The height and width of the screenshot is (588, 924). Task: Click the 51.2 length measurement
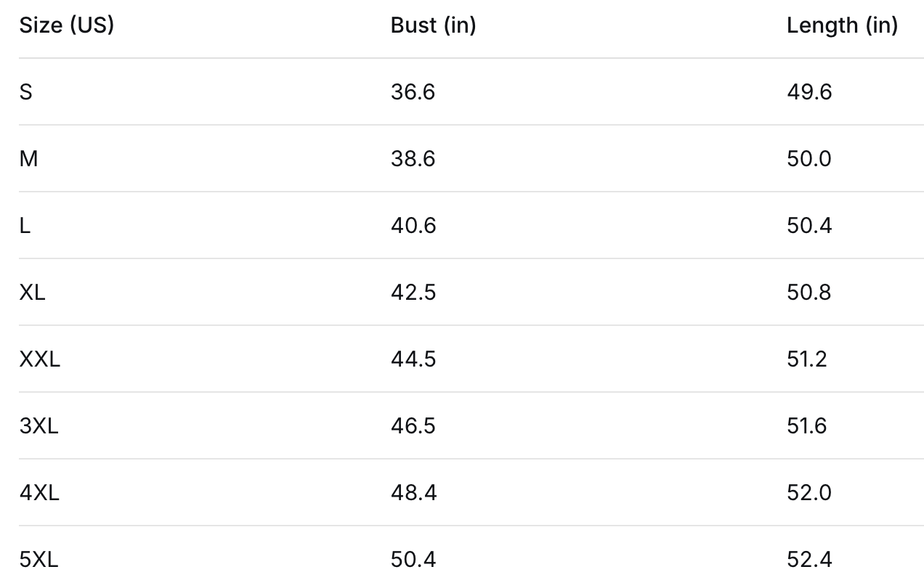pos(806,359)
